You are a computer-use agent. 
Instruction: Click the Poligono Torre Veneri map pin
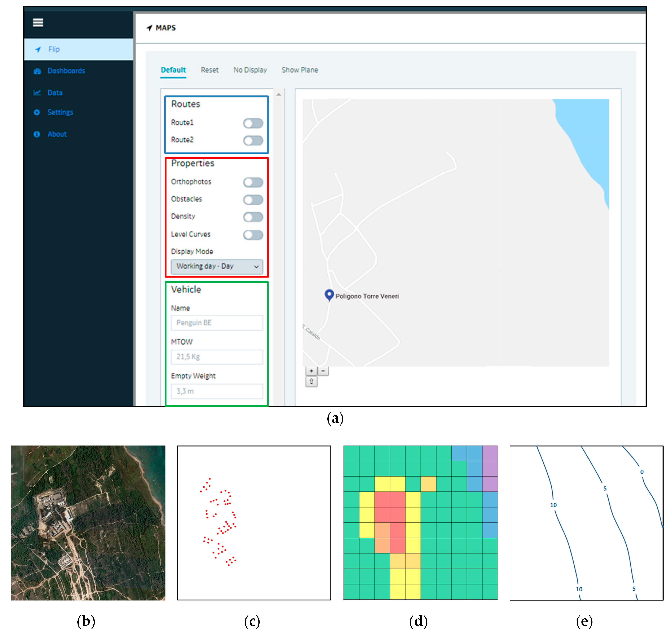(x=329, y=295)
